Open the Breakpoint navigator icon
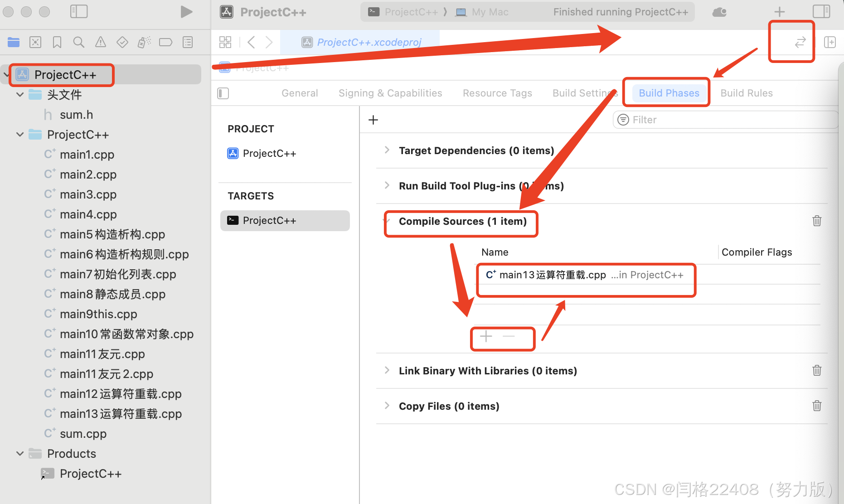844x504 pixels. [165, 42]
